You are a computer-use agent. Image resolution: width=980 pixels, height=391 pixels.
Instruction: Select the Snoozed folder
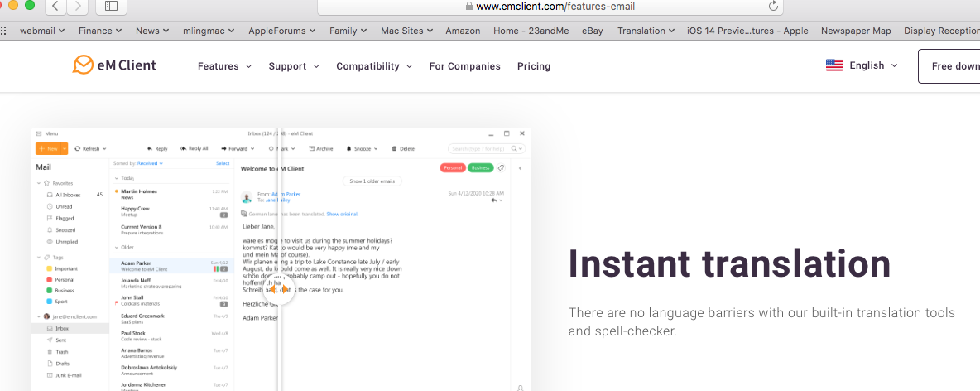tap(61, 230)
